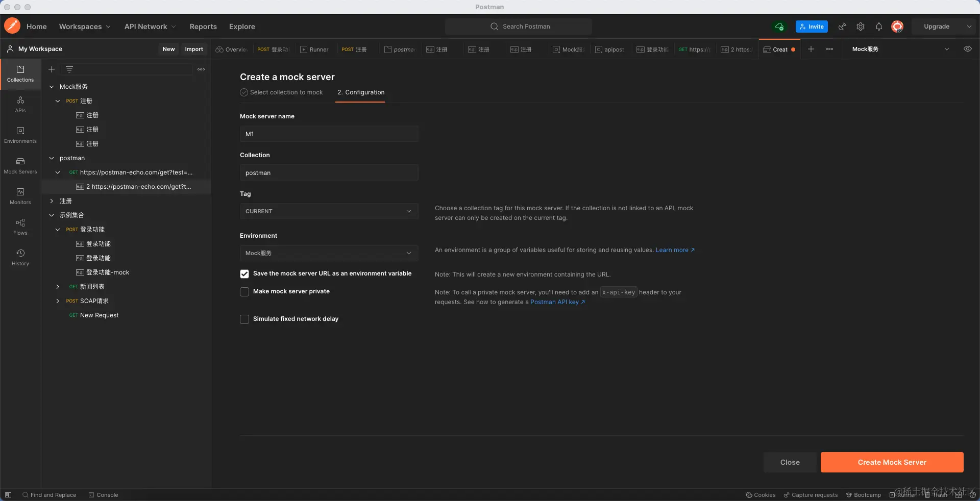The height and width of the screenshot is (501, 980).
Task: Select the 2. Configuration step tab
Action: (x=361, y=92)
